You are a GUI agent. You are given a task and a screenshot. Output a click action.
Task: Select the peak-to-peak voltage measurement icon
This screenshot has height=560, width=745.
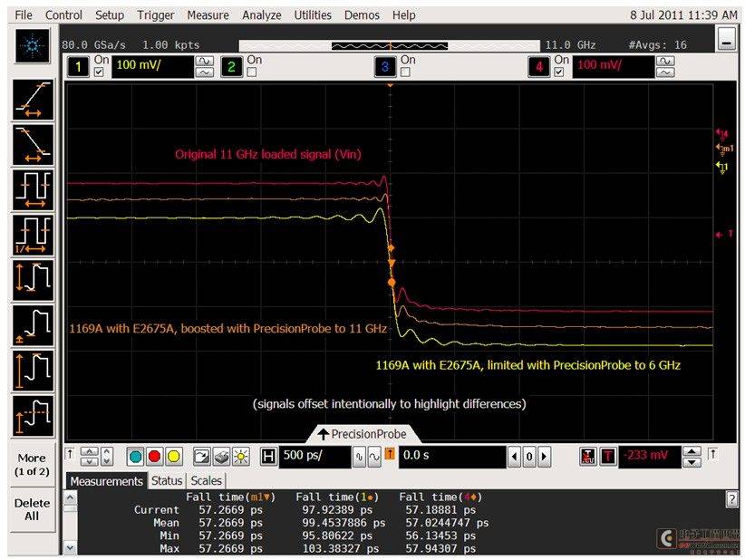coord(33,280)
